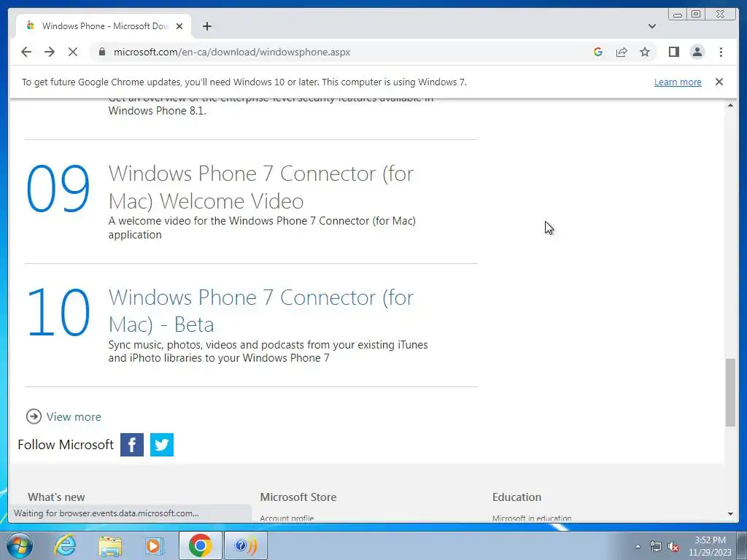Click the "What's new" footer heading
Screen dimensions: 747x560
point(56,497)
